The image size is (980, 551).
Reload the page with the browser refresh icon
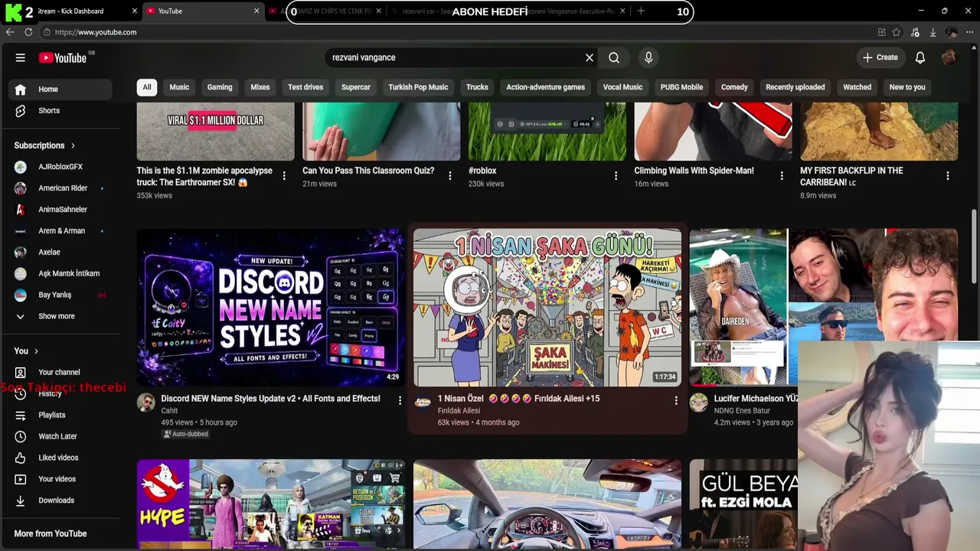(x=28, y=32)
